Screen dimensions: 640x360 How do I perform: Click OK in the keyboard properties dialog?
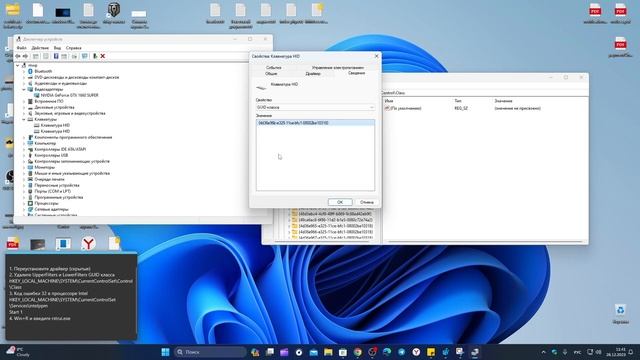(x=340, y=202)
